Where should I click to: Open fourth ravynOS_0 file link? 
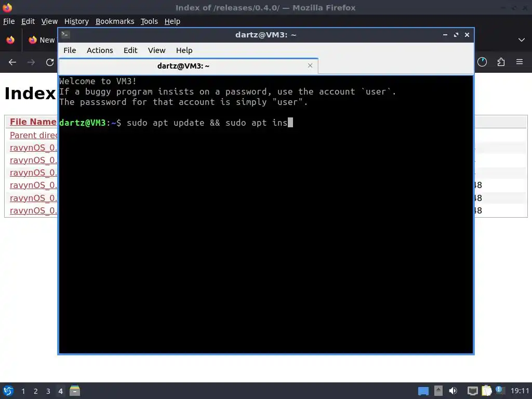coord(33,185)
